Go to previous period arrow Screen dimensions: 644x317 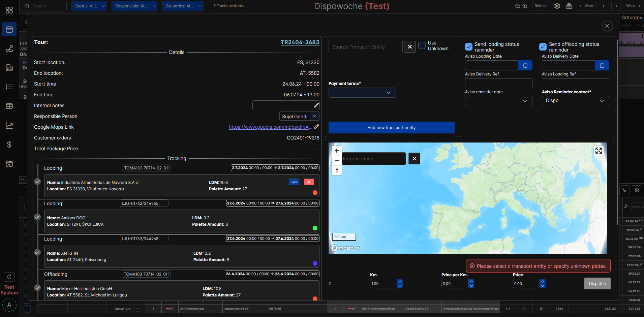[604, 6]
